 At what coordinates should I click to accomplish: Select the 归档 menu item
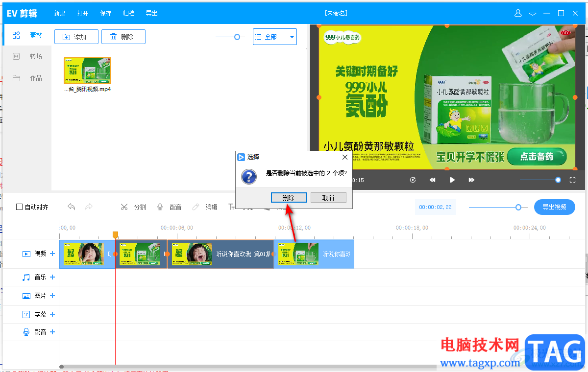pos(128,14)
